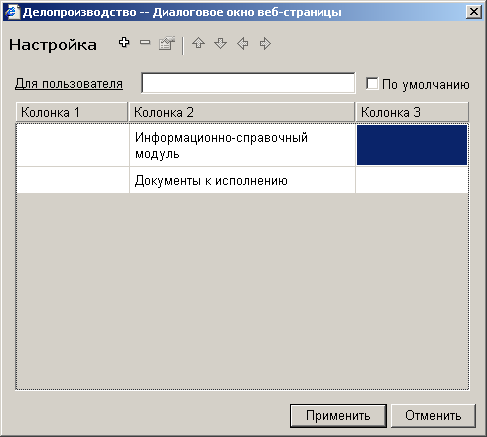Click empty Колонка 1 cell beside Информационно-справочный модуль

[73, 145]
